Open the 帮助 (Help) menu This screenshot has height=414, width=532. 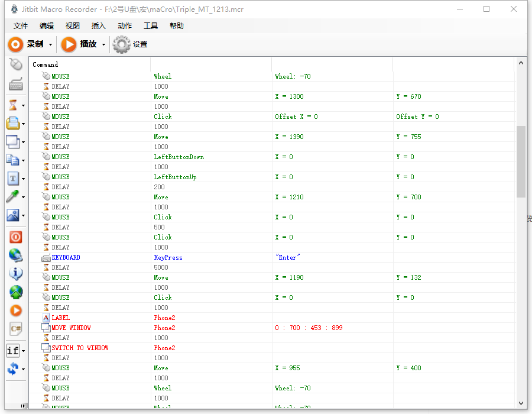(x=176, y=26)
